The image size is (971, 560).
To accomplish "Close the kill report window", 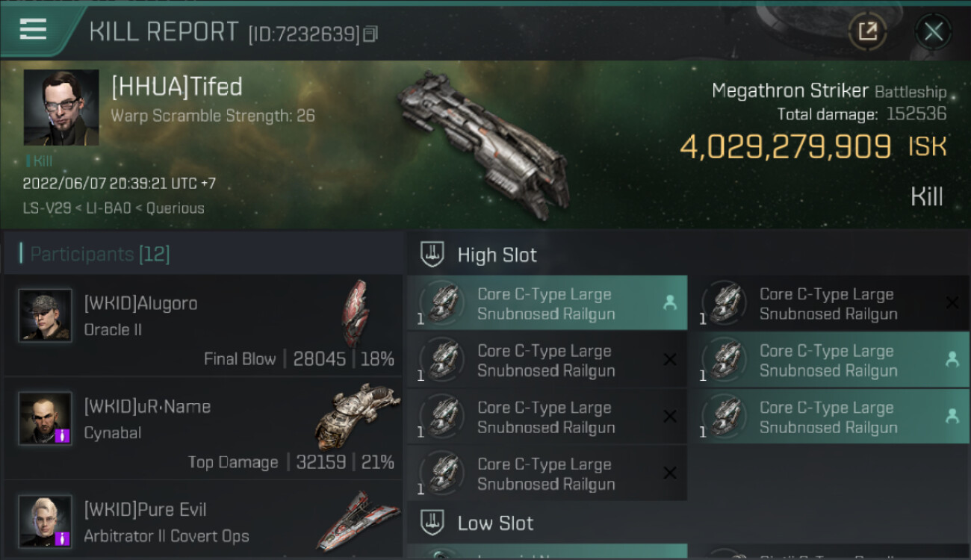I will click(933, 31).
